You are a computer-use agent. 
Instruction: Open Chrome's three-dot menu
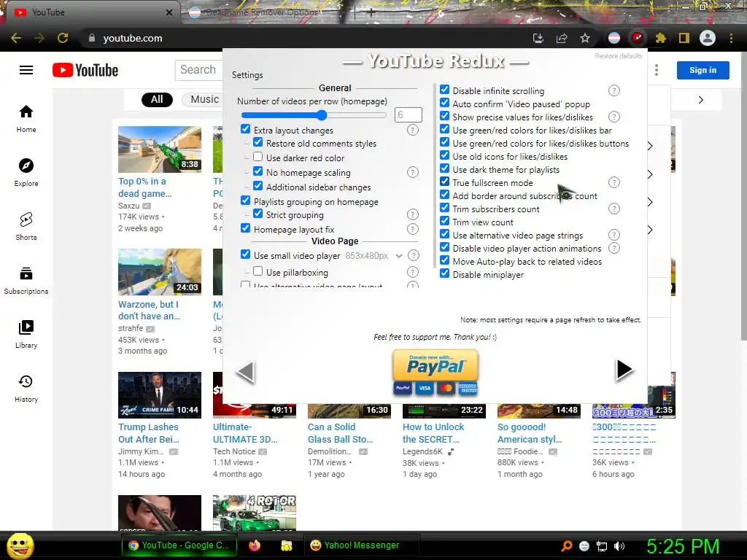pyautogui.click(x=731, y=38)
